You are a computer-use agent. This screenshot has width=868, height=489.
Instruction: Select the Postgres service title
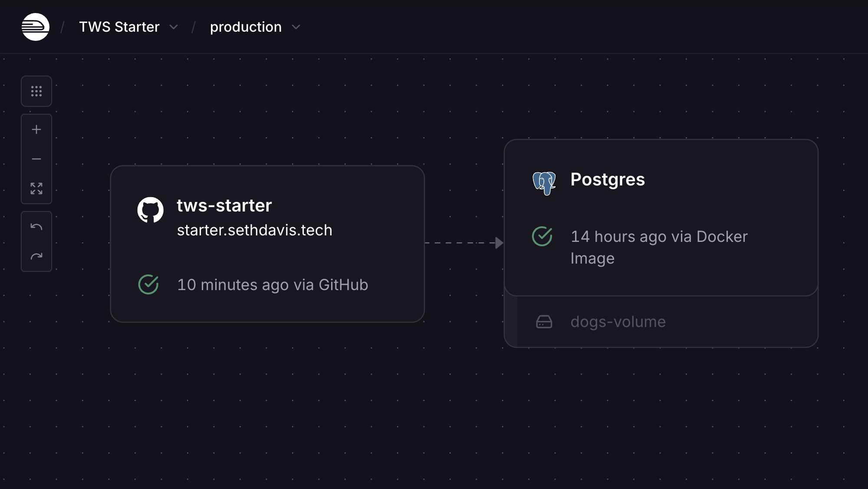(x=608, y=179)
